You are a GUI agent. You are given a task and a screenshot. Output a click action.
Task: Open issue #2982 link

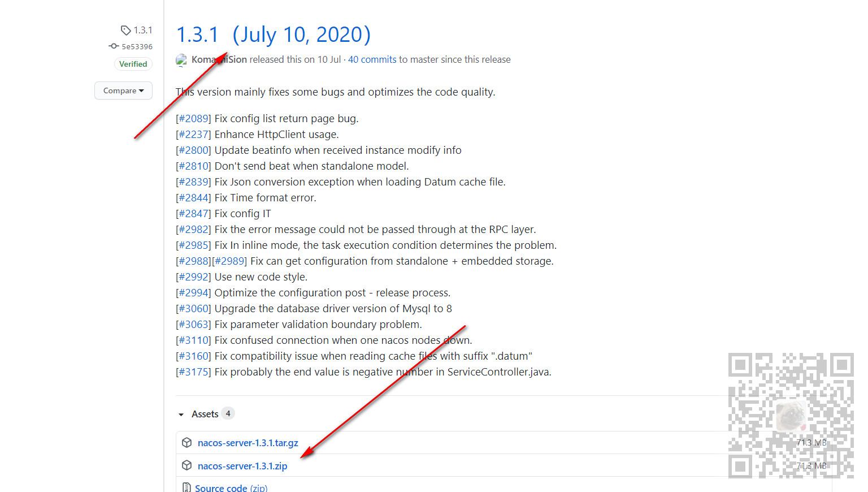193,229
